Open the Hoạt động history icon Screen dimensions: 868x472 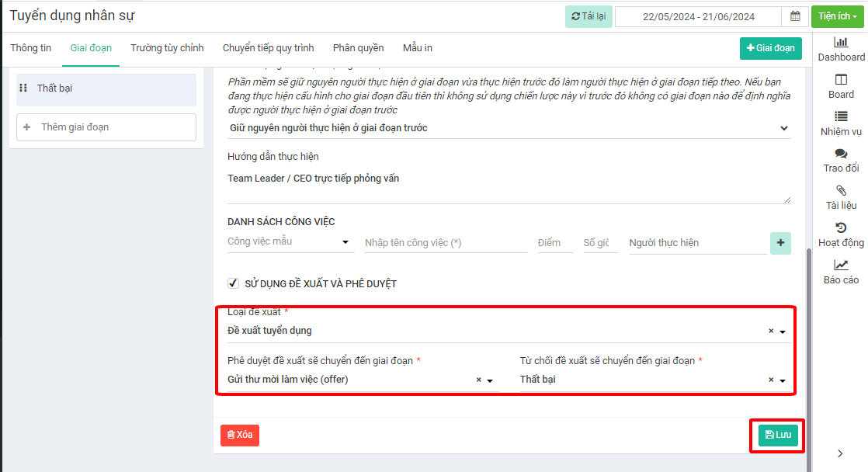(x=841, y=227)
